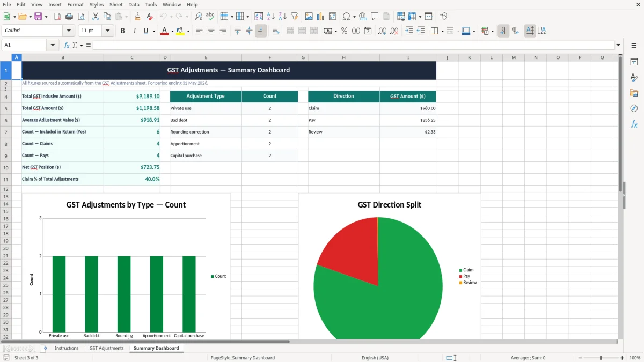
Task: Open the sidebar Navigator panel
Action: point(634,109)
